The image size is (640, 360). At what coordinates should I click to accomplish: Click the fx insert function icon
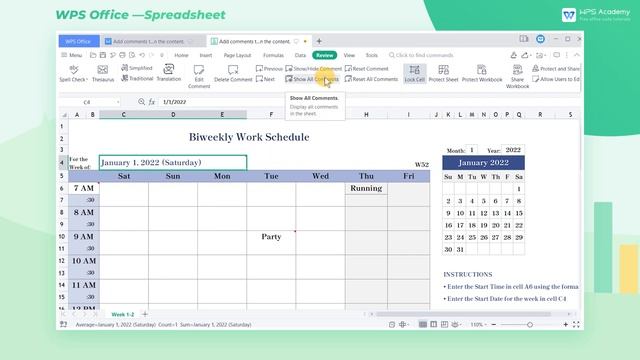151,102
